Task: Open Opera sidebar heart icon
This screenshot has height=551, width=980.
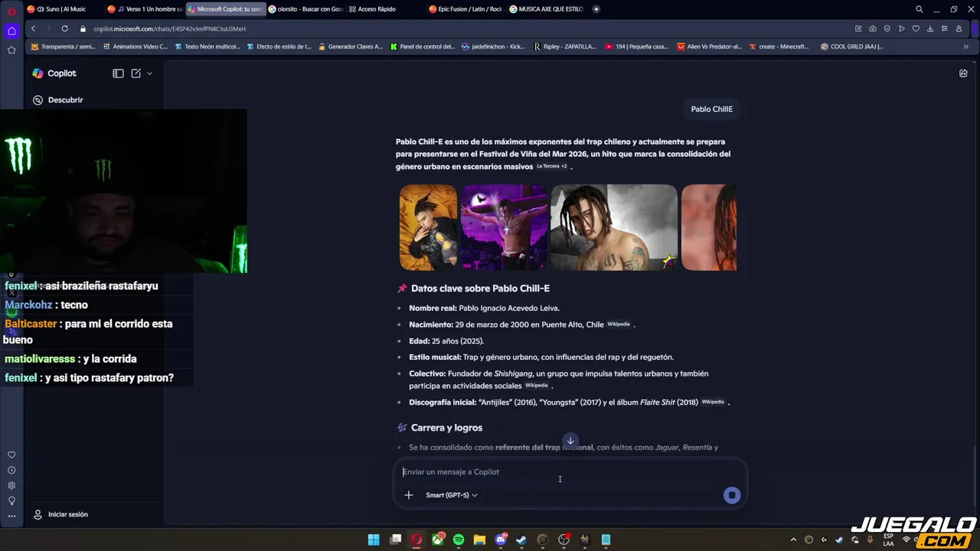Action: (x=11, y=455)
